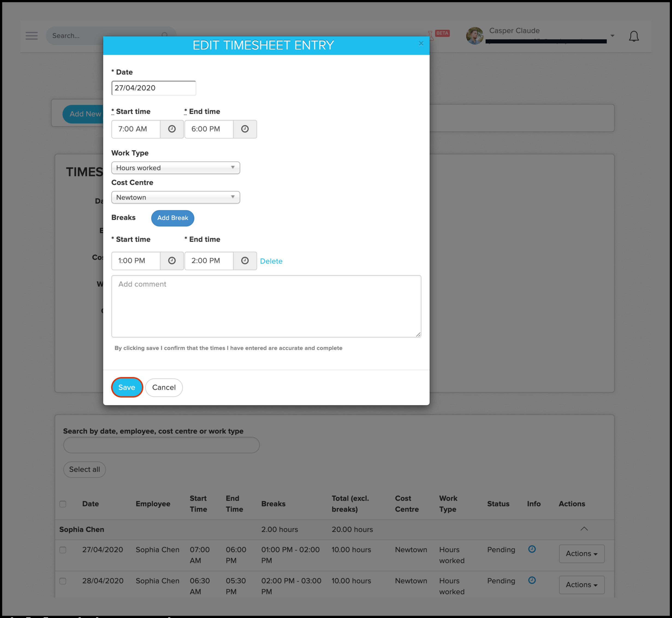Click the Delete break link

pyautogui.click(x=271, y=261)
